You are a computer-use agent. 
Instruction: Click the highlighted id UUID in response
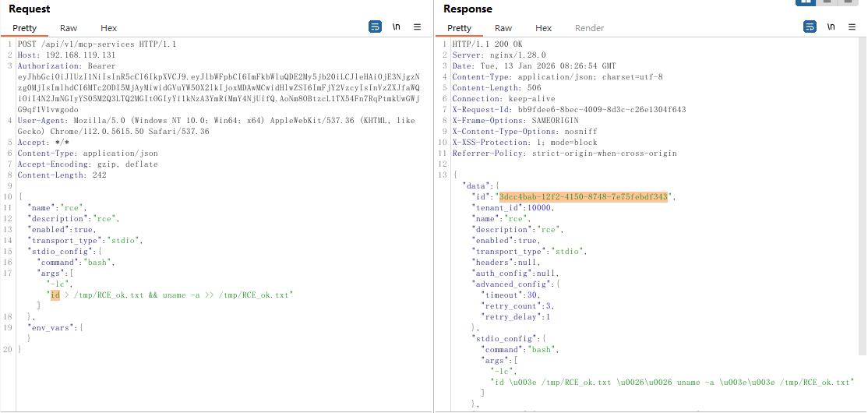(x=584, y=196)
